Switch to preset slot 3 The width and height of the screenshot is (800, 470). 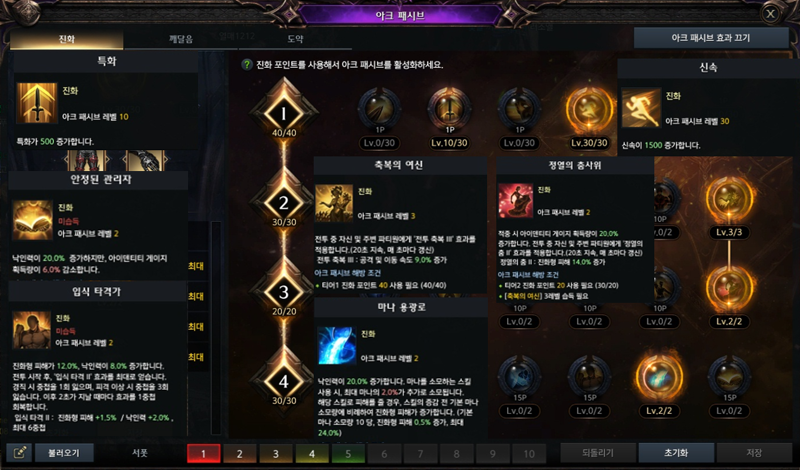pos(276,453)
